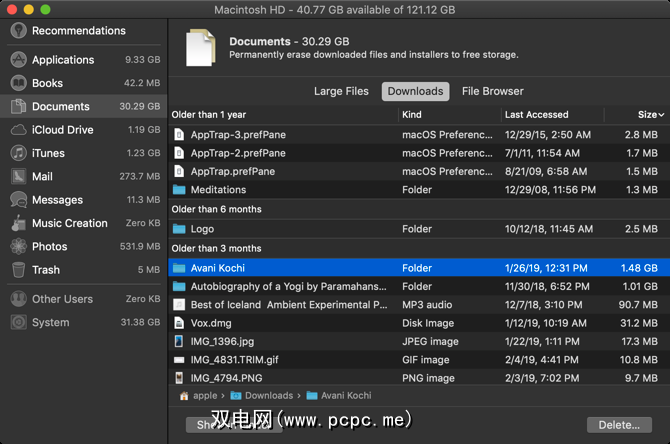Open the Trash category icon
The width and height of the screenshot is (670, 444).
pyautogui.click(x=18, y=270)
